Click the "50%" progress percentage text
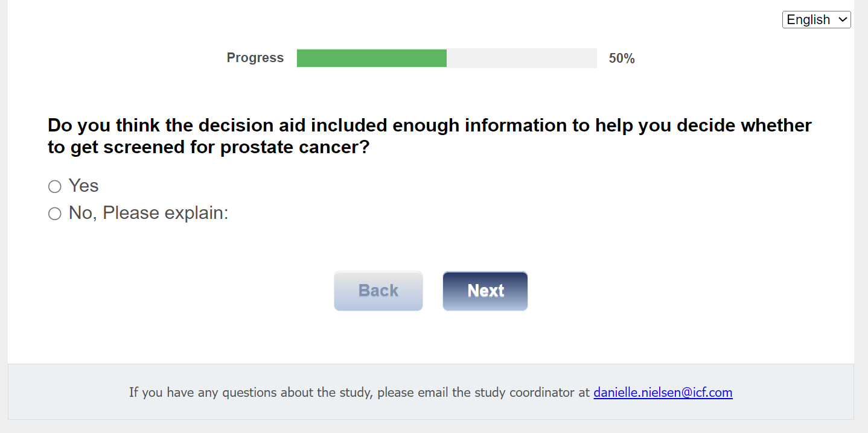Image resolution: width=868 pixels, height=433 pixels. click(622, 58)
